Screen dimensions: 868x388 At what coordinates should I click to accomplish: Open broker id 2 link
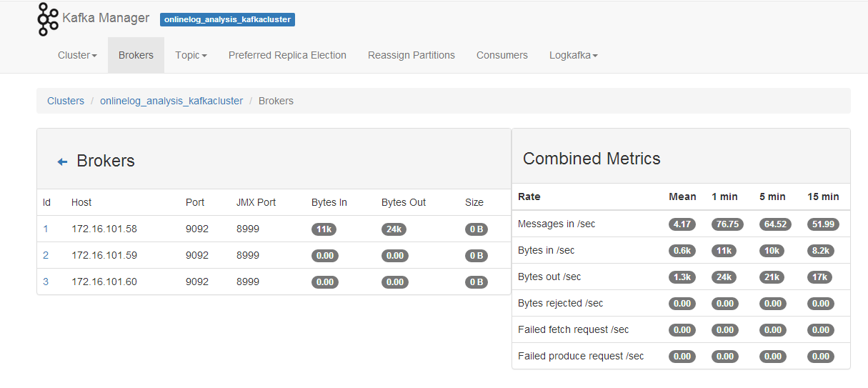[x=46, y=255]
